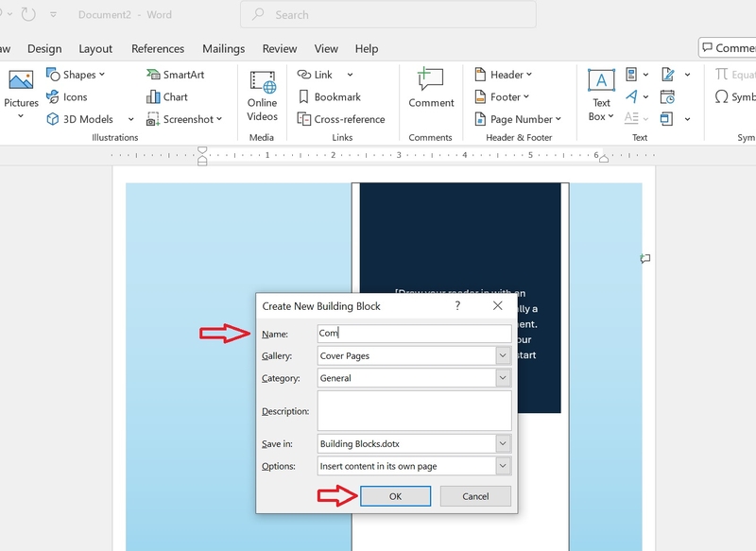Image resolution: width=756 pixels, height=551 pixels.
Task: Expand the Save in dropdown
Action: tap(503, 443)
